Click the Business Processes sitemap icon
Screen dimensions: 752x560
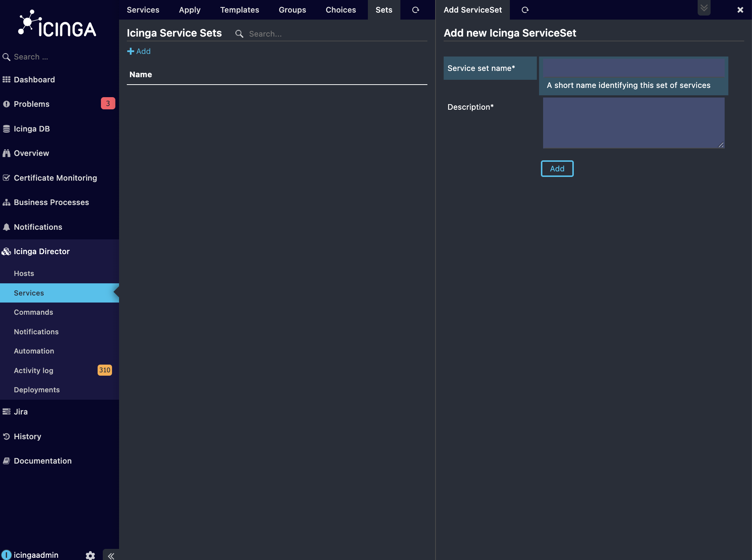click(x=6, y=202)
